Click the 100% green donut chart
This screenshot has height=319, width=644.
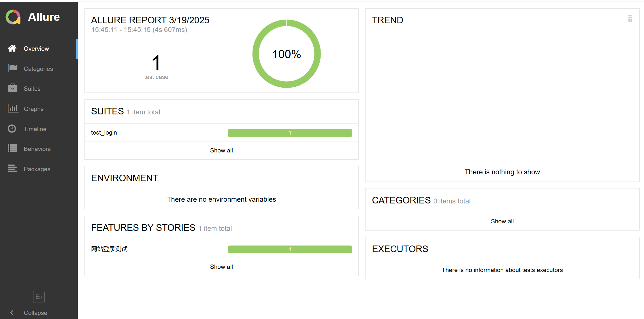287,54
